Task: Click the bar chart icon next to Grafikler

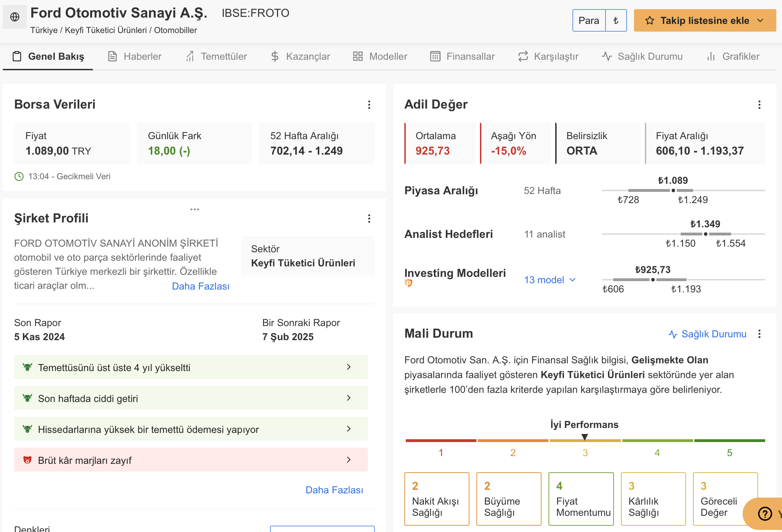Action: point(711,57)
